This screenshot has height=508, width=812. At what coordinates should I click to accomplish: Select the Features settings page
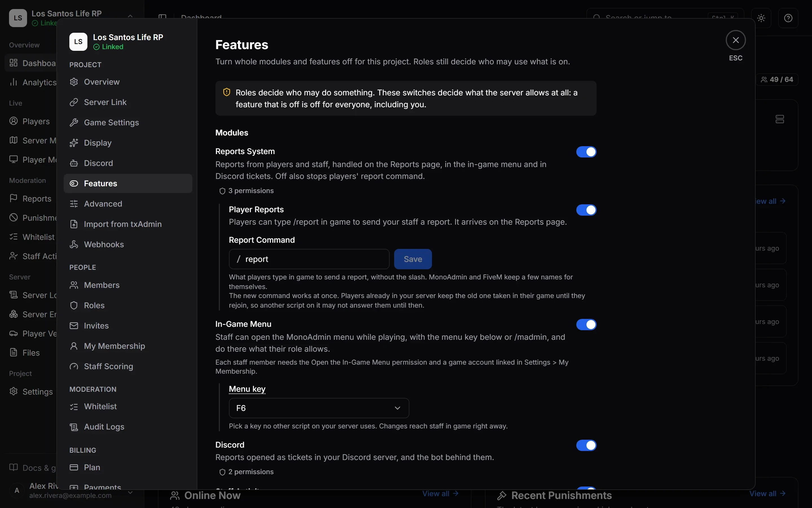point(128,183)
